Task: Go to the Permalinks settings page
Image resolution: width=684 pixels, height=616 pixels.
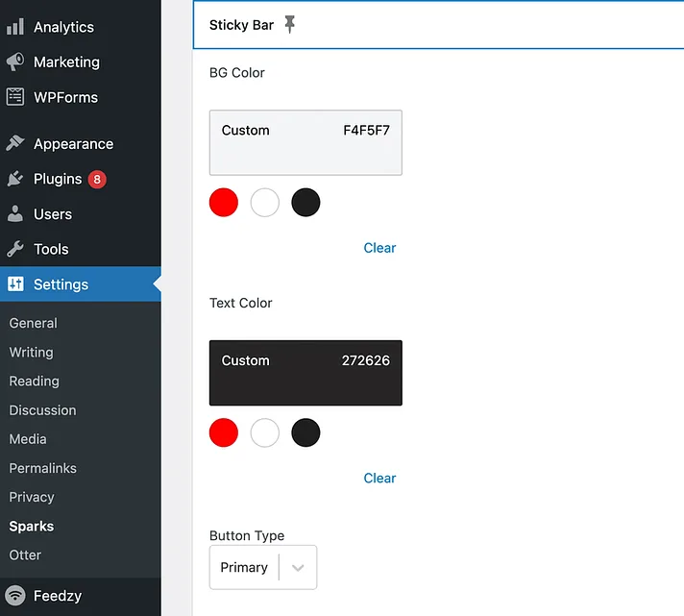Action: pyautogui.click(x=42, y=468)
